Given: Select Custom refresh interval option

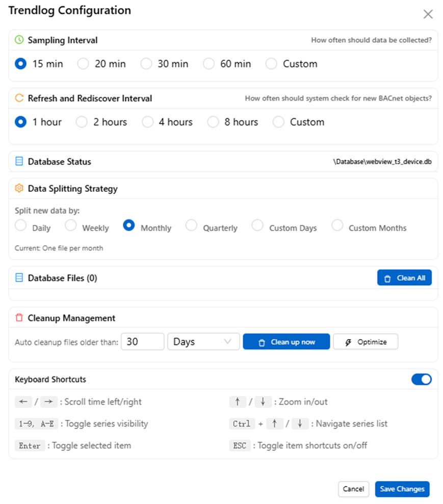Looking at the screenshot, I should pos(278,121).
